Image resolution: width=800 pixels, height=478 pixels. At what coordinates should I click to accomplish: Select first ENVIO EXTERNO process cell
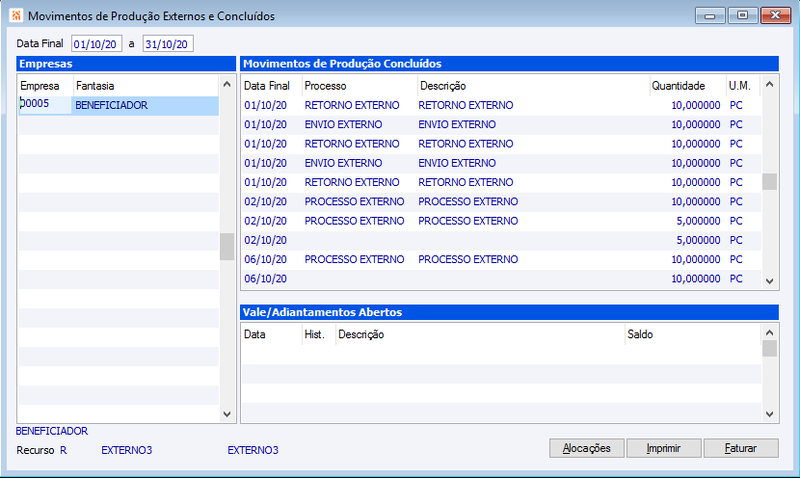coord(360,124)
